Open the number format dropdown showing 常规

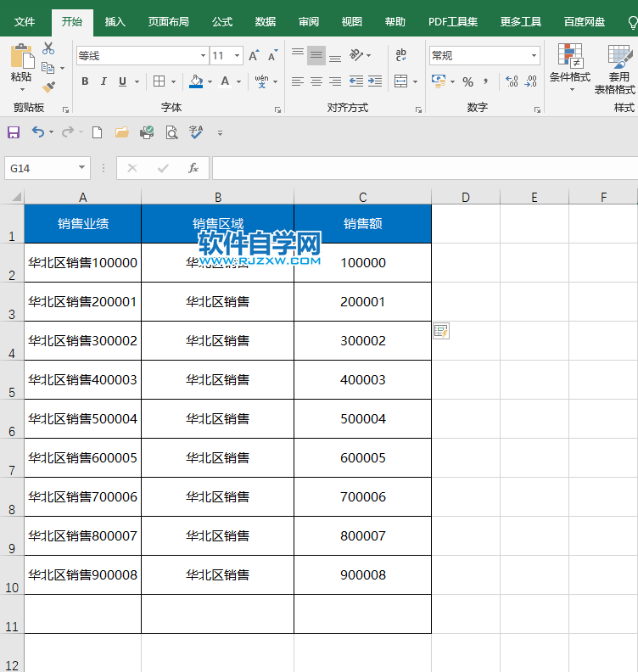pyautogui.click(x=534, y=56)
